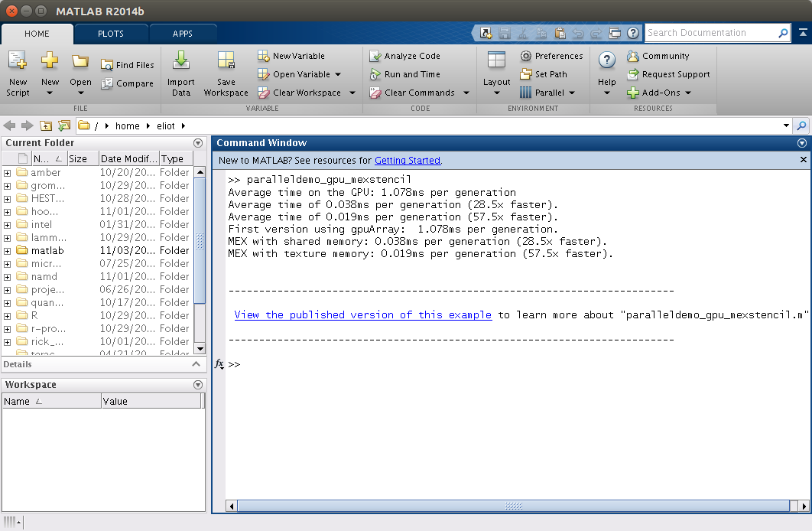
Task: Click the Command Window horizontal scrollbar
Action: 513,507
